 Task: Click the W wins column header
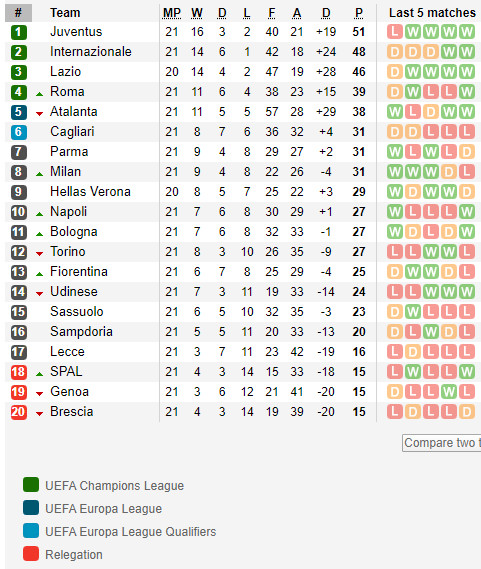tap(197, 13)
